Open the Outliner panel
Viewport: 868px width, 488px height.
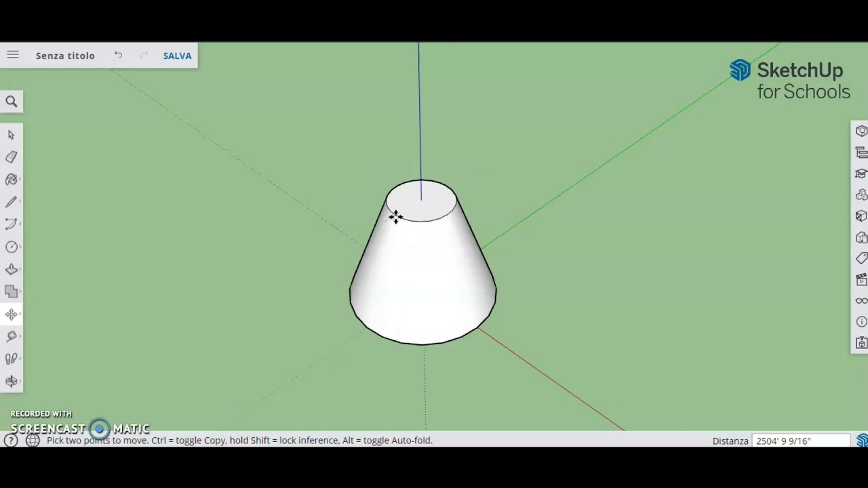861,152
